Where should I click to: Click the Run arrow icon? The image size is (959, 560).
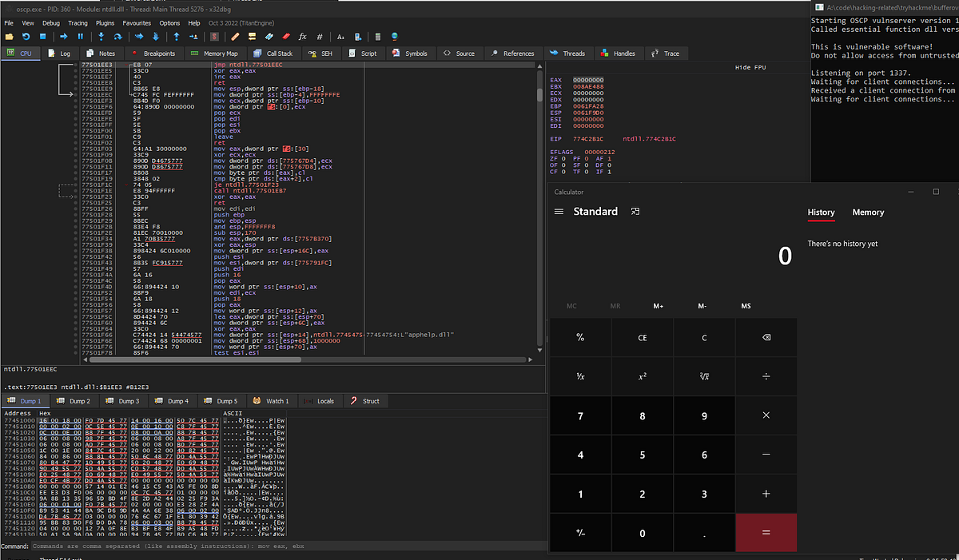[x=64, y=37]
